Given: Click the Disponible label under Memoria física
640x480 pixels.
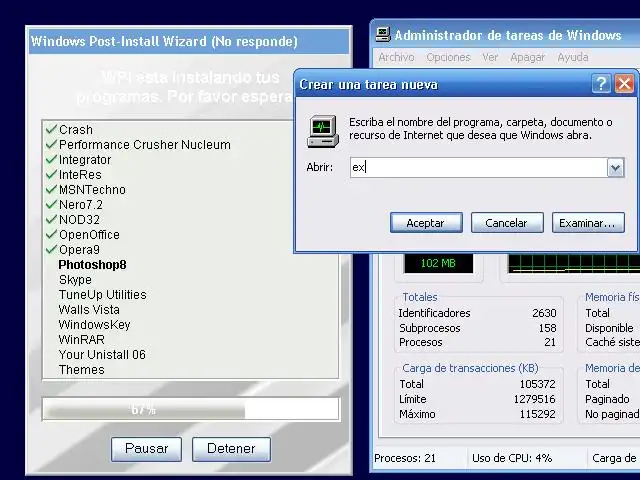Looking at the screenshot, I should pyautogui.click(x=609, y=328).
